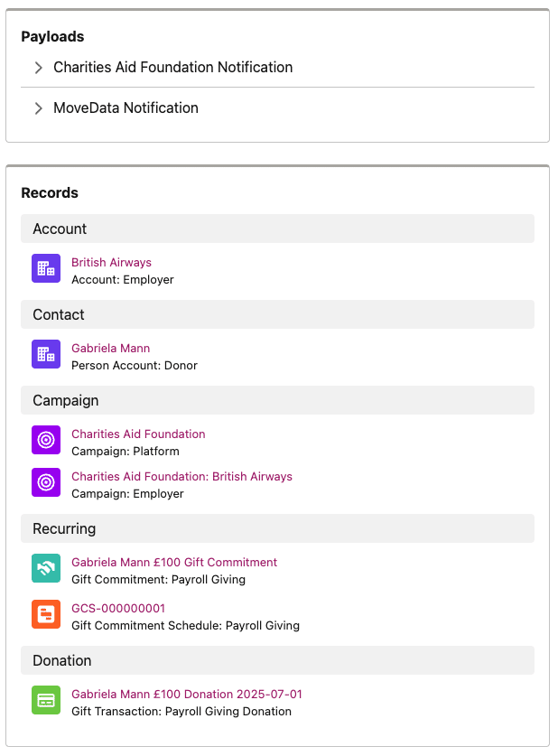This screenshot has height=756, width=558.
Task: Click the orange Gift Commitment Schedule icon
Action: [x=46, y=614]
